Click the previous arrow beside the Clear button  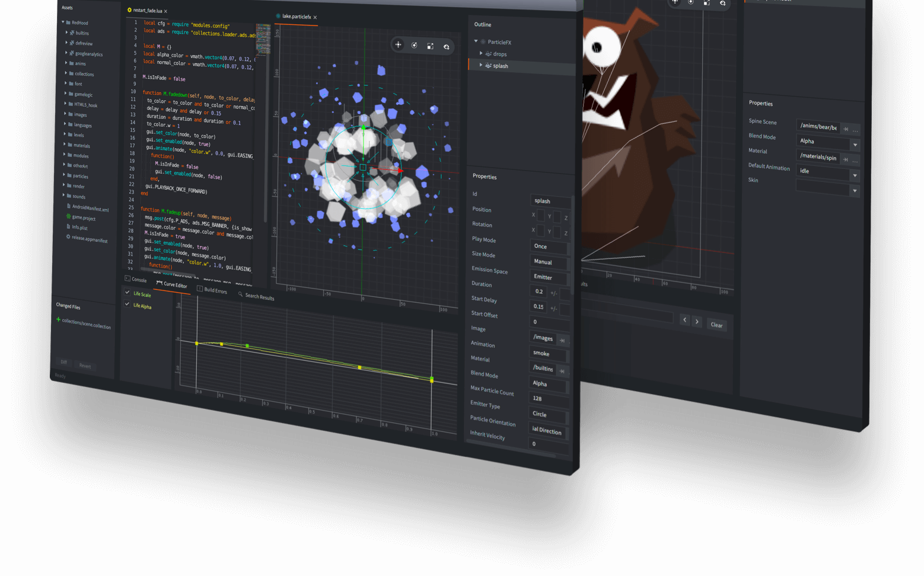tap(684, 320)
